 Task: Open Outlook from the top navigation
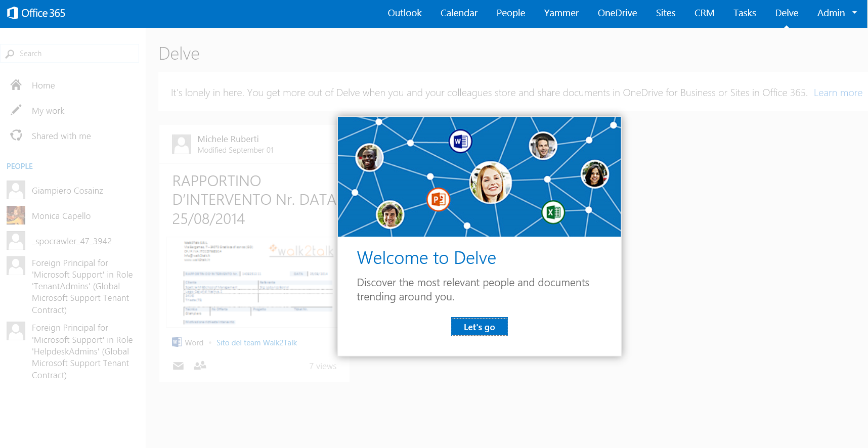(404, 13)
